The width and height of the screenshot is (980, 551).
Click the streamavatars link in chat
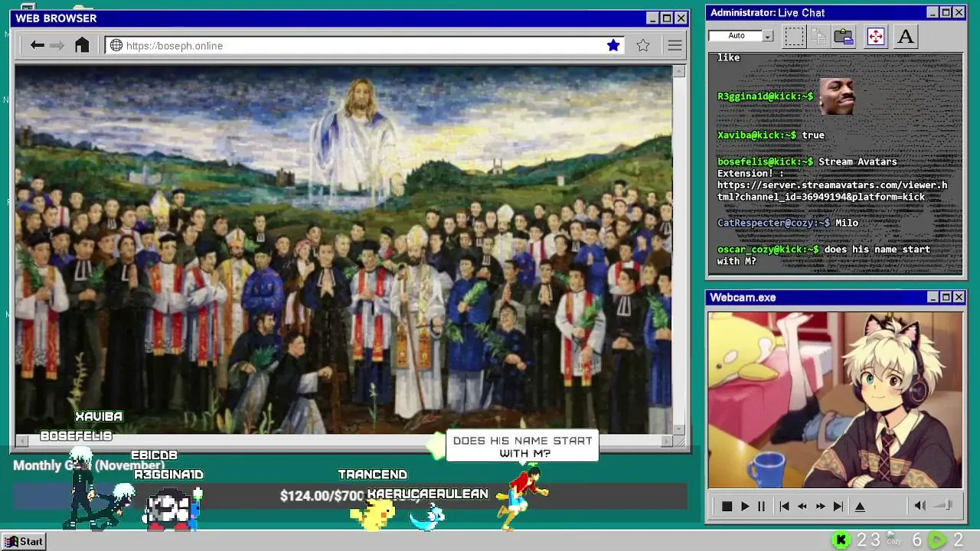pos(832,191)
